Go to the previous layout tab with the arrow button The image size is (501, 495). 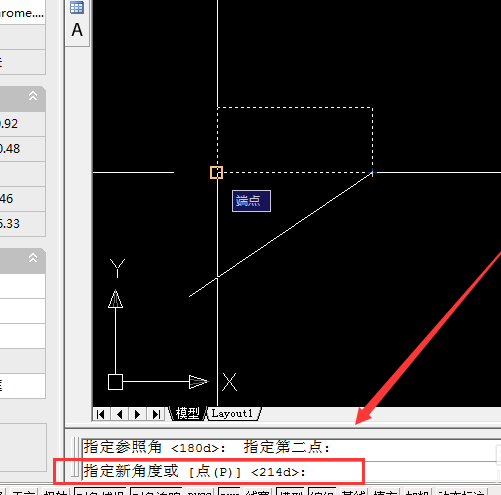[x=120, y=414]
